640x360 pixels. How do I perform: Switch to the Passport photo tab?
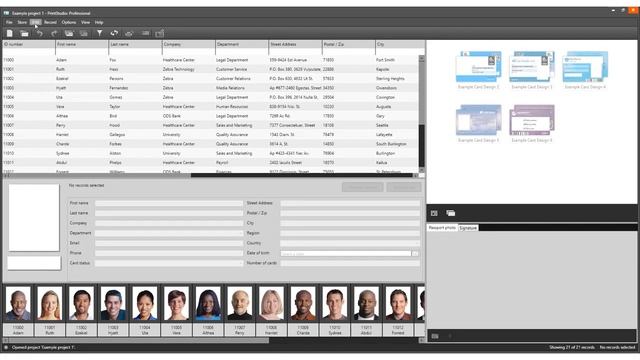tap(442, 228)
